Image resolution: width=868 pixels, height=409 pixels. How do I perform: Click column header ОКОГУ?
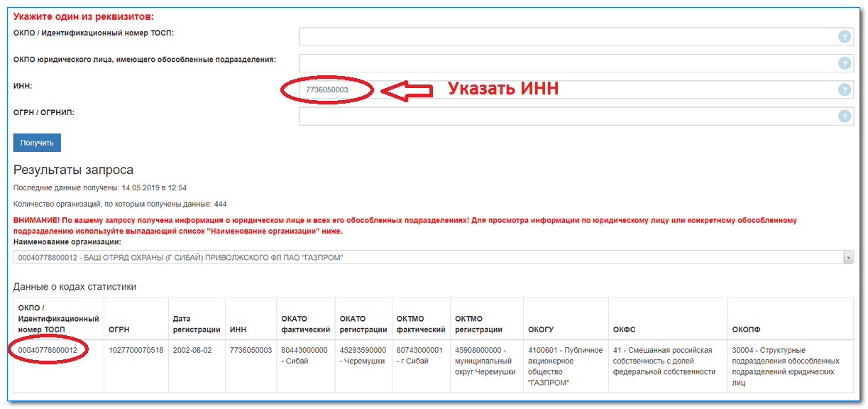click(x=541, y=329)
